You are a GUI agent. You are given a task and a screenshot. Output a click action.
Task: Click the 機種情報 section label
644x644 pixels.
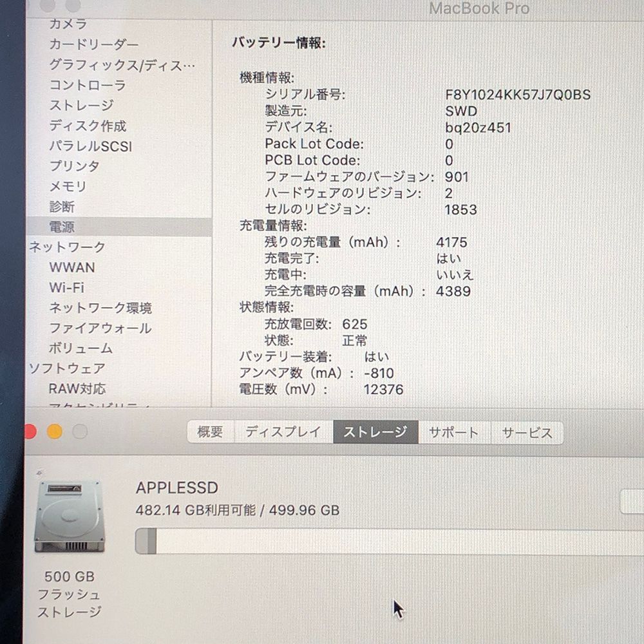267,78
